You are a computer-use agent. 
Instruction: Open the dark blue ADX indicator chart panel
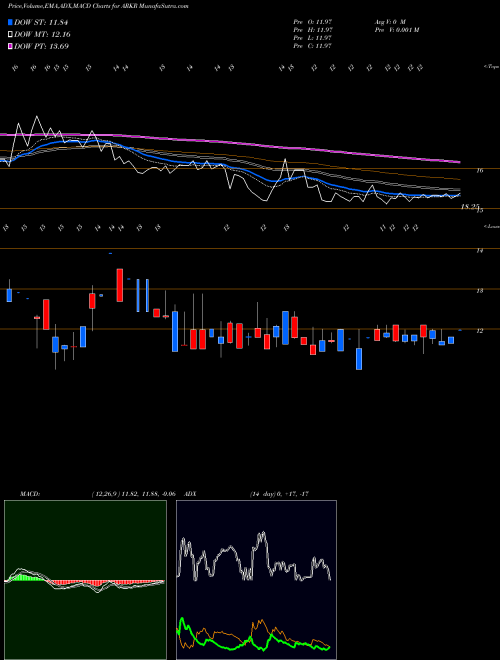pyautogui.click(x=256, y=580)
